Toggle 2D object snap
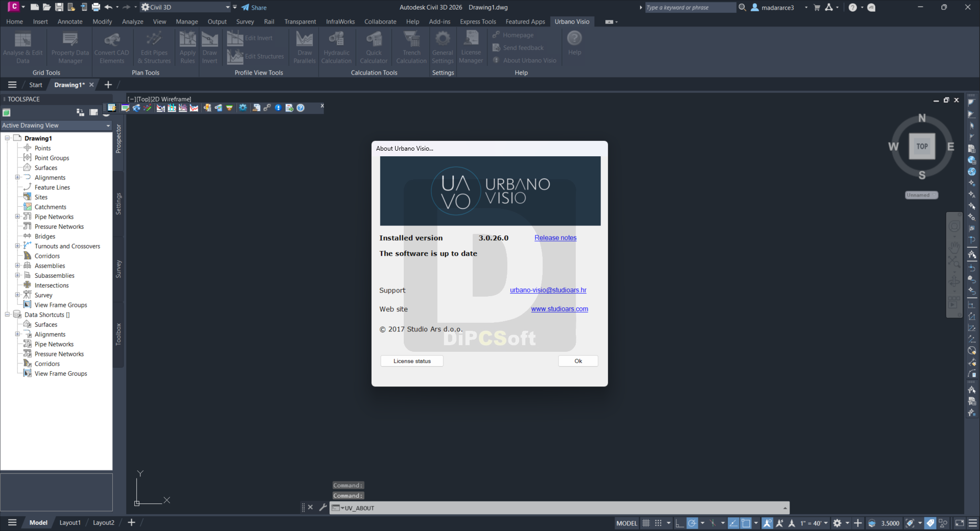The width and height of the screenshot is (980, 531). click(x=746, y=523)
